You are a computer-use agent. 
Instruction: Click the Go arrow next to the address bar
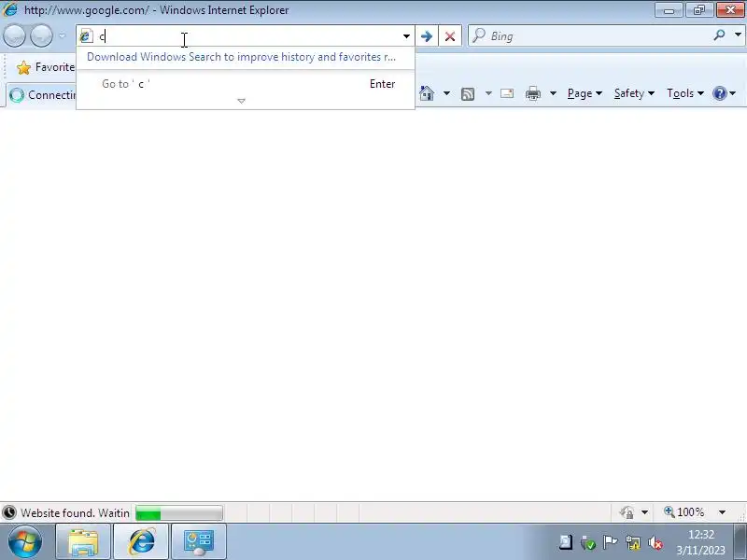pos(427,36)
